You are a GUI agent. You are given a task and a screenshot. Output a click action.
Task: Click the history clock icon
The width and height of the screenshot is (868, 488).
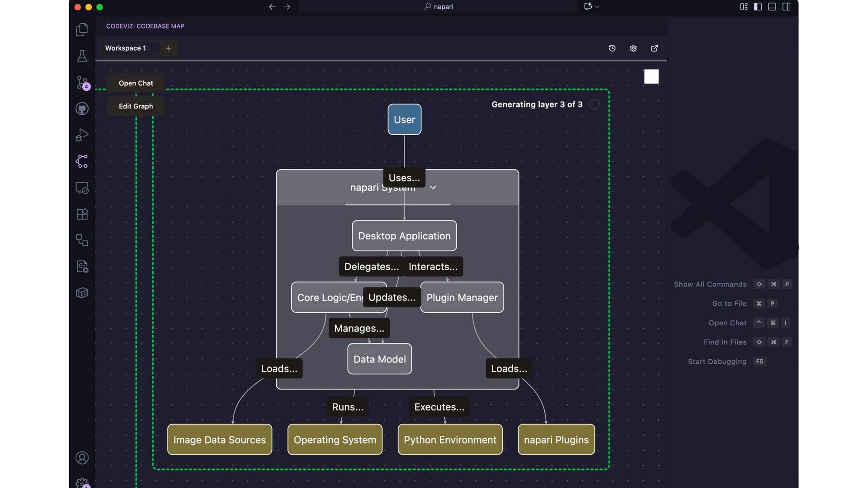pyautogui.click(x=612, y=48)
